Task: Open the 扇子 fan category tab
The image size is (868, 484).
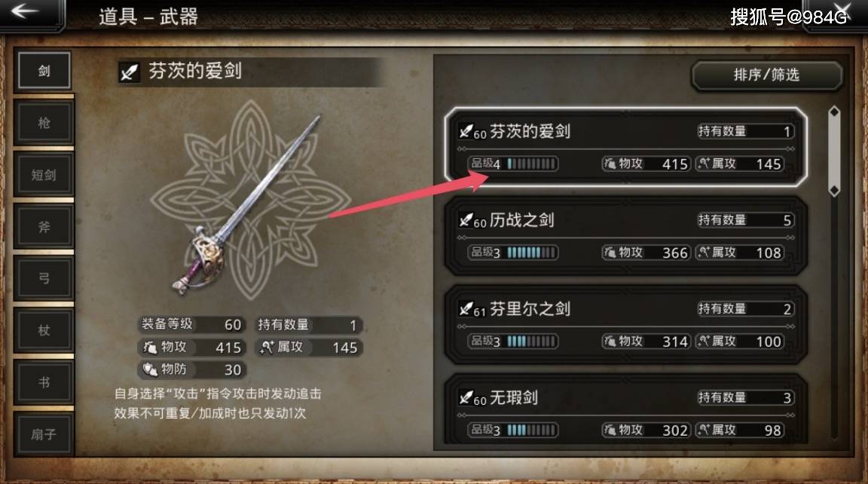Action: (x=44, y=434)
